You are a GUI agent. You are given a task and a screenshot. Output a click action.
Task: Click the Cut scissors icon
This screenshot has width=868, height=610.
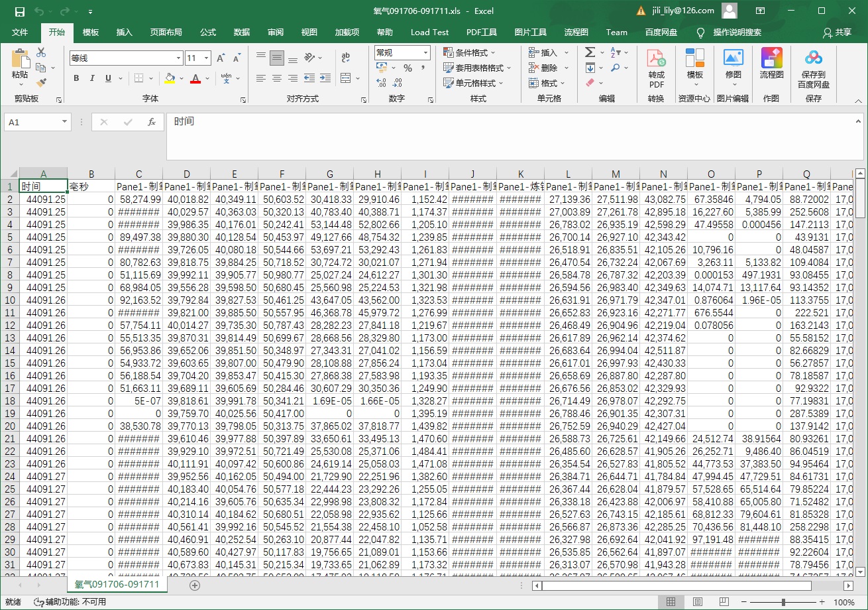(41, 53)
